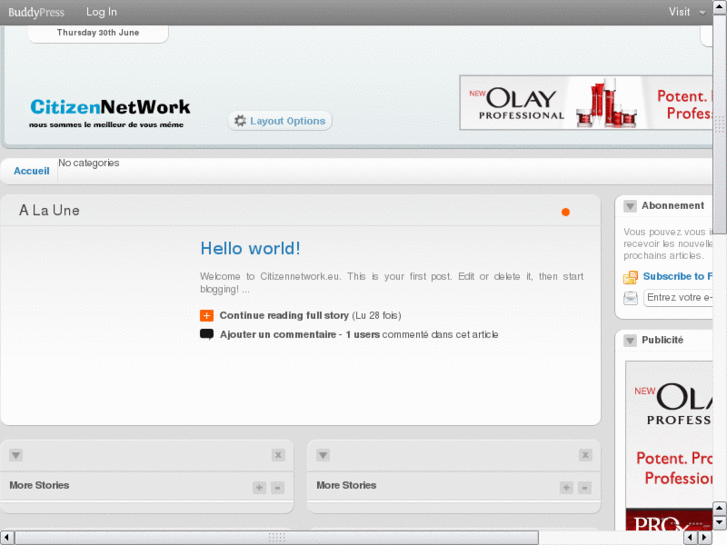Click the Olay sidebar advertisement
Screen dimensions: 727x545
669,445
